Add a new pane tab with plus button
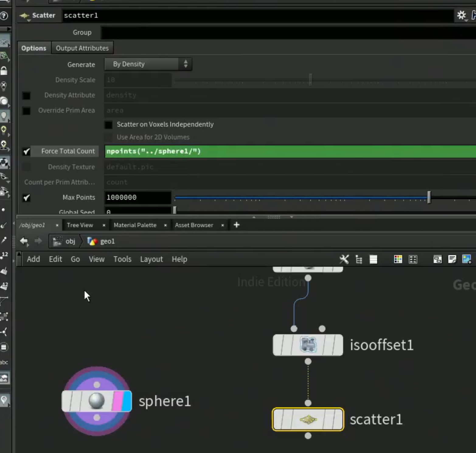The image size is (476, 453). 236,225
